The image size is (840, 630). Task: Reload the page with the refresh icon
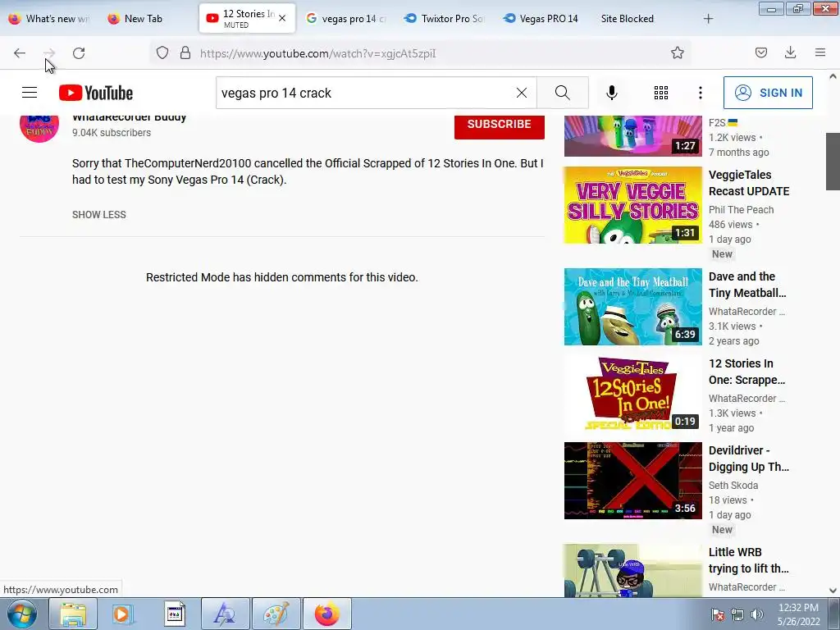(x=79, y=53)
